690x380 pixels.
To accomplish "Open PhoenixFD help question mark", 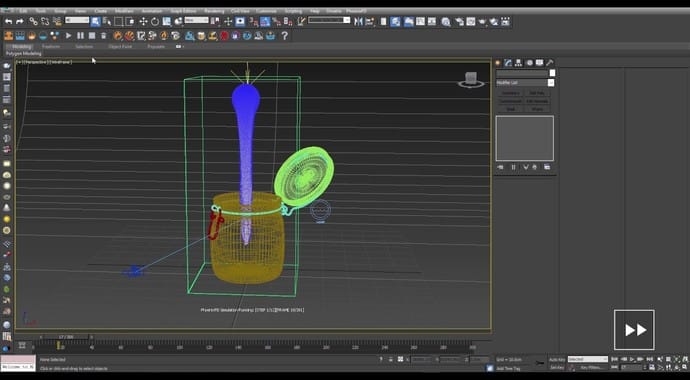I will click(x=284, y=36).
